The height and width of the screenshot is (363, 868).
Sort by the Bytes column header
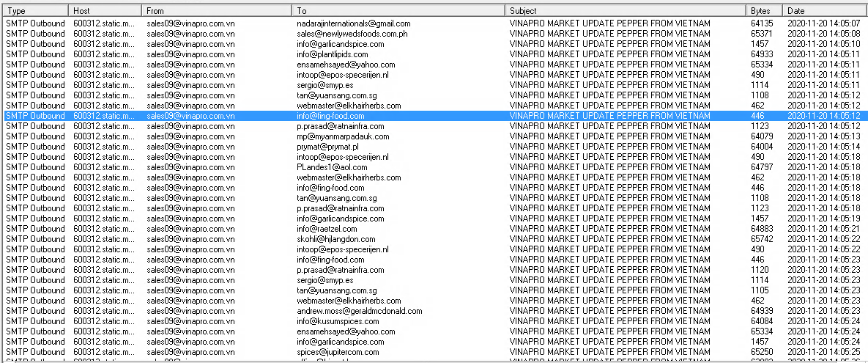(765, 10)
